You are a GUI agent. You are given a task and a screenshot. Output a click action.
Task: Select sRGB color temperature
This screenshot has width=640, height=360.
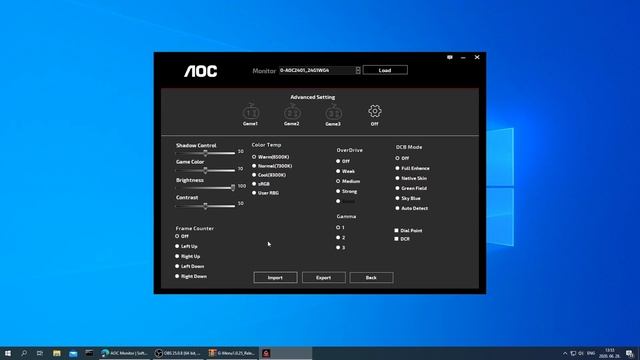point(261,184)
